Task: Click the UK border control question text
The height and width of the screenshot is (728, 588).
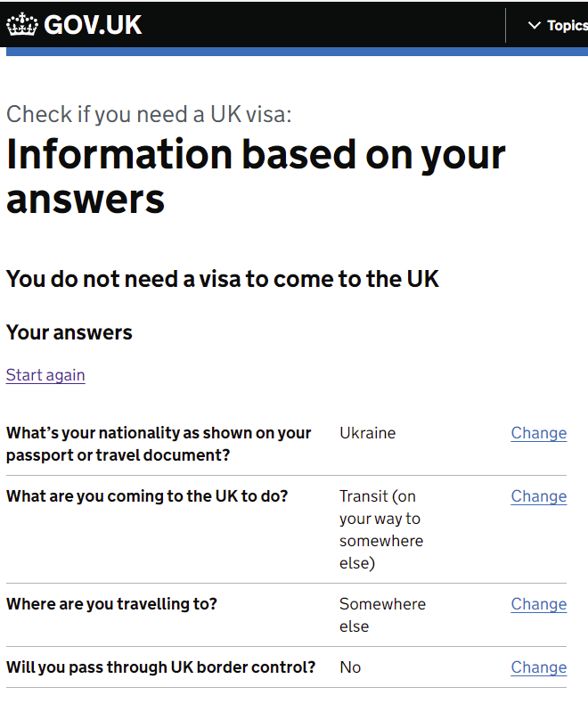Action: 160,667
